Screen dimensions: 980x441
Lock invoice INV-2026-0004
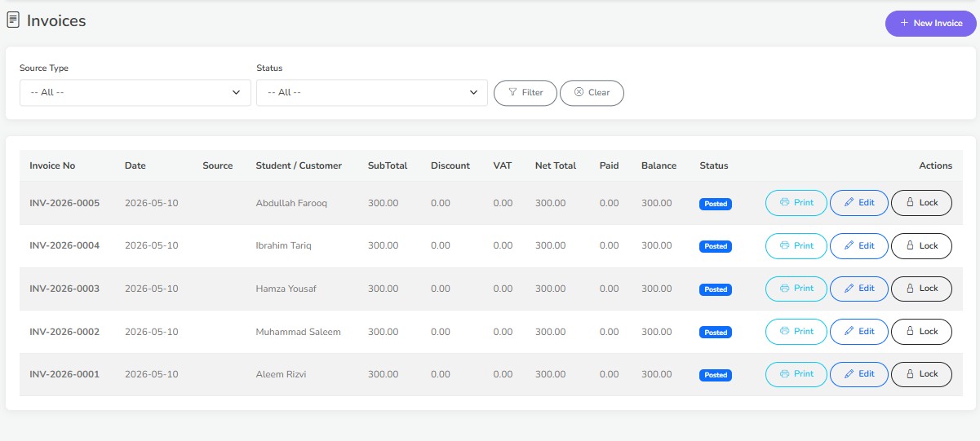click(x=921, y=245)
